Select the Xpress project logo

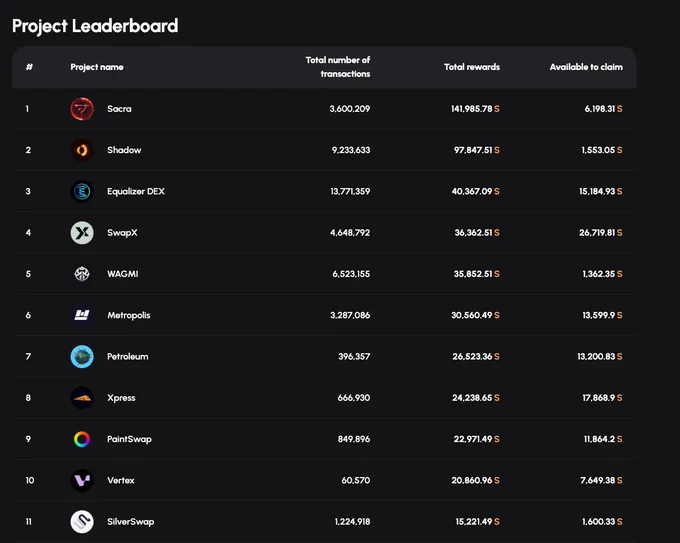click(82, 398)
